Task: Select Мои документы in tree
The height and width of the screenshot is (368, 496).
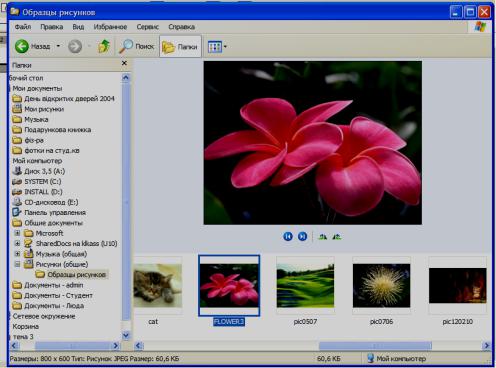Action: tap(37, 88)
